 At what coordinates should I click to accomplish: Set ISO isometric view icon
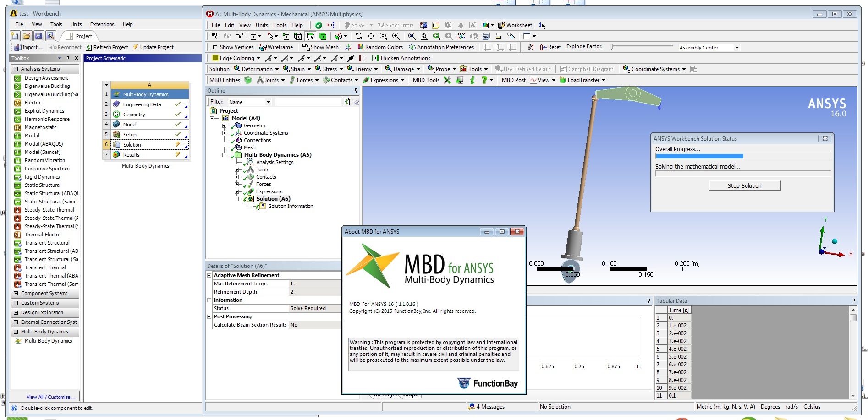tap(461, 36)
